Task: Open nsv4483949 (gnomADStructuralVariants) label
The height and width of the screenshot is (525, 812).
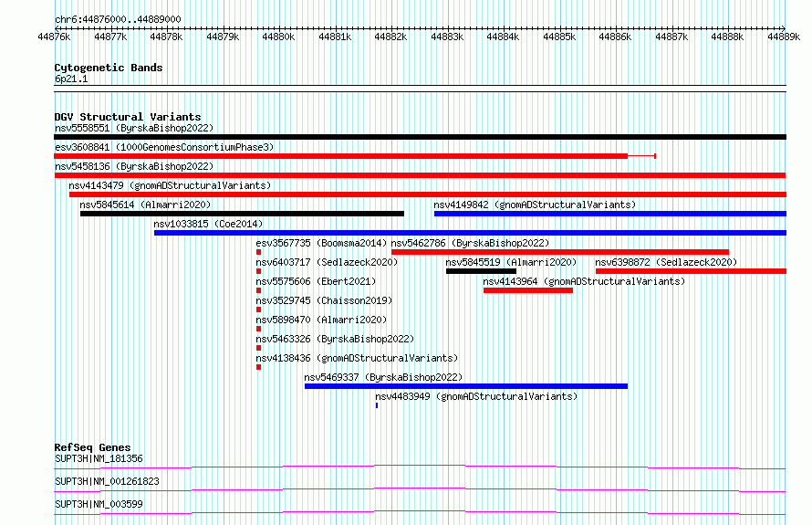Action: [476, 396]
